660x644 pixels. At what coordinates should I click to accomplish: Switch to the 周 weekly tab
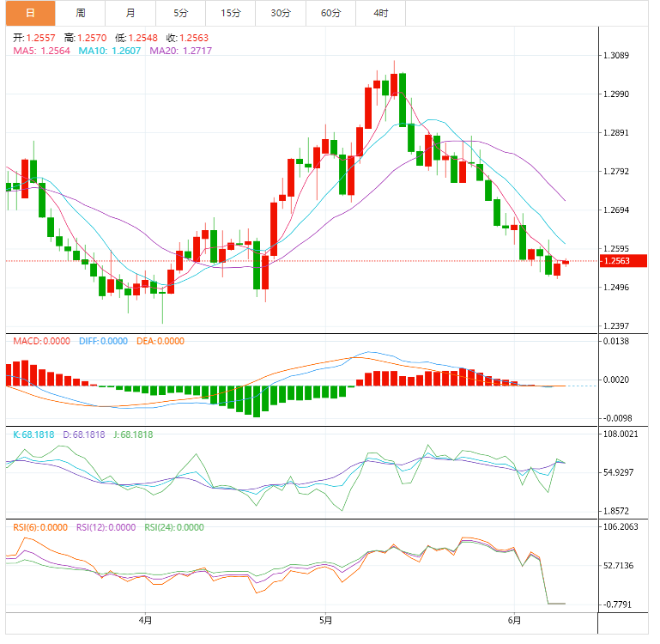pos(81,13)
